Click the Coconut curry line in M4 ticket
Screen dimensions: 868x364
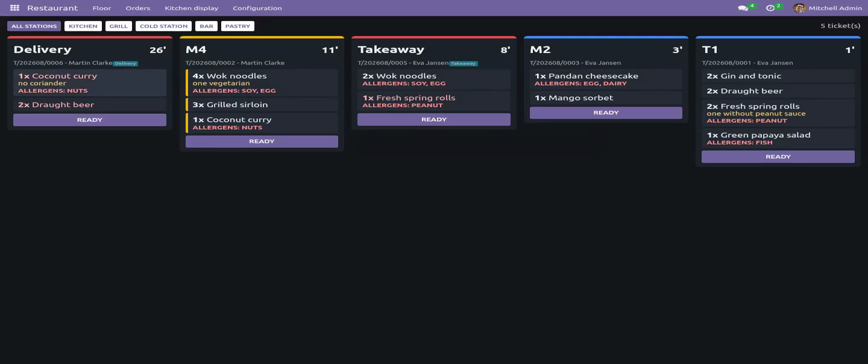(262, 123)
